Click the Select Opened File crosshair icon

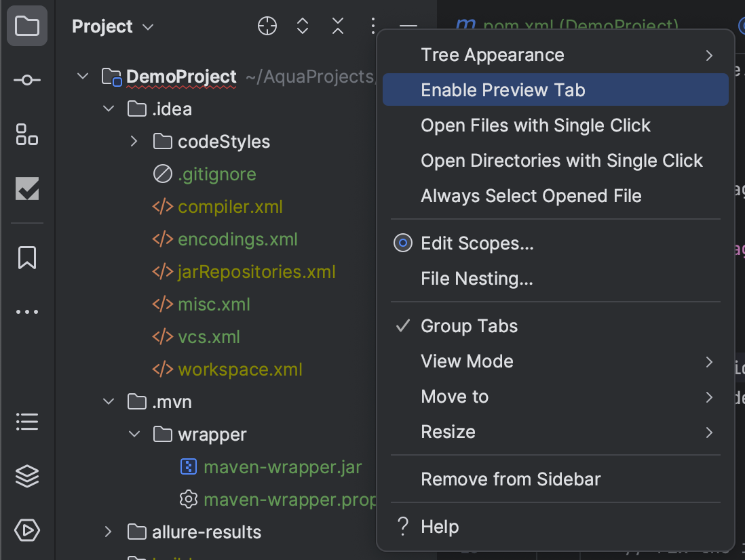click(x=267, y=26)
